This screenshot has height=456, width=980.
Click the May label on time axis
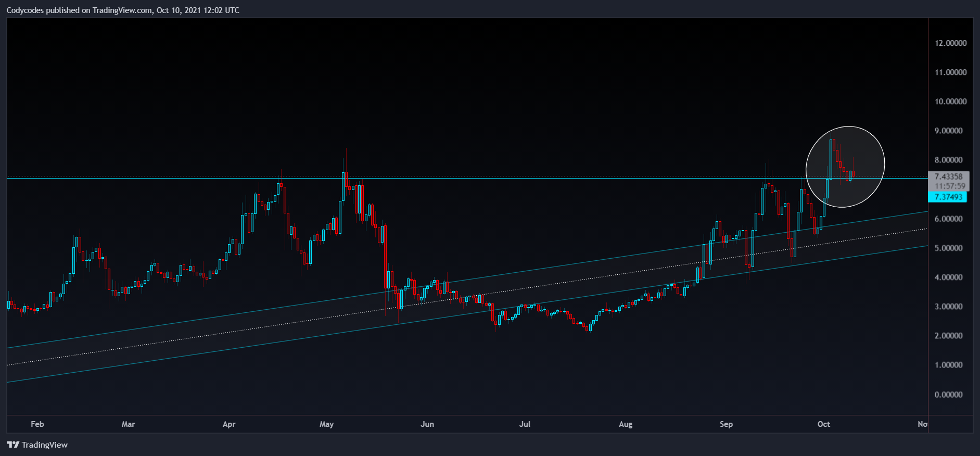(x=327, y=424)
